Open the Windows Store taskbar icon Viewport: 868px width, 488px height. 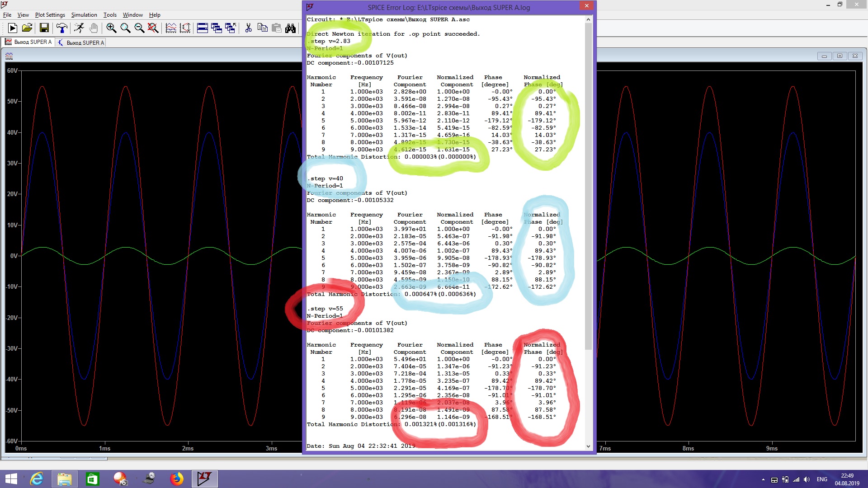pyautogui.click(x=92, y=479)
